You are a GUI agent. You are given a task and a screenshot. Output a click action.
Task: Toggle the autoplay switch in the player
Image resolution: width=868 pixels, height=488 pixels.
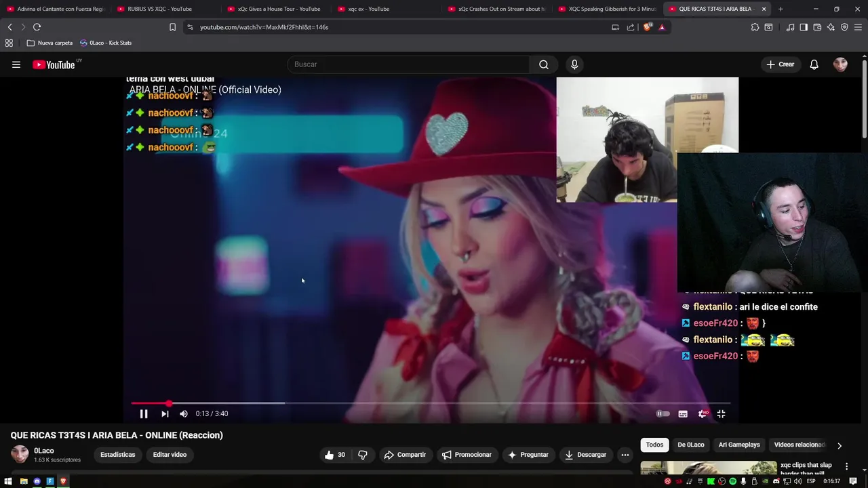663,413
